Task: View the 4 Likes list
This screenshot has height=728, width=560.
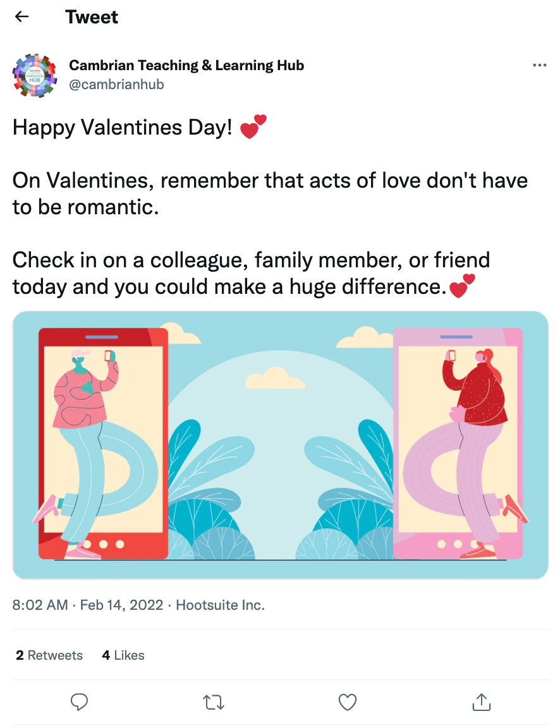Action: (x=123, y=655)
